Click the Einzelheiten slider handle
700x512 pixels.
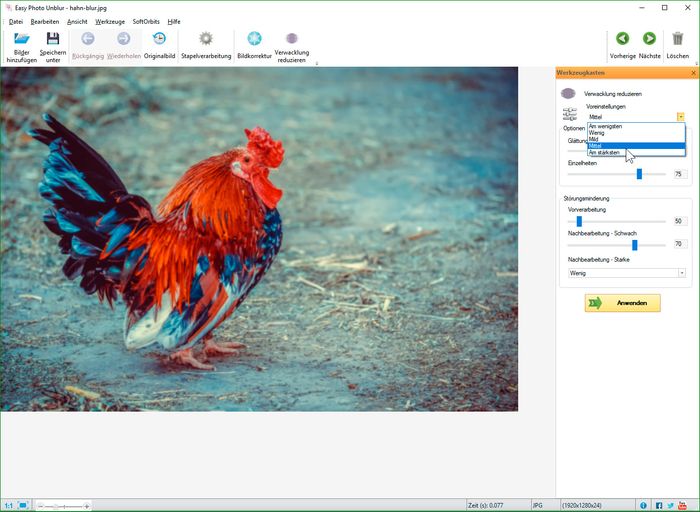pyautogui.click(x=639, y=174)
